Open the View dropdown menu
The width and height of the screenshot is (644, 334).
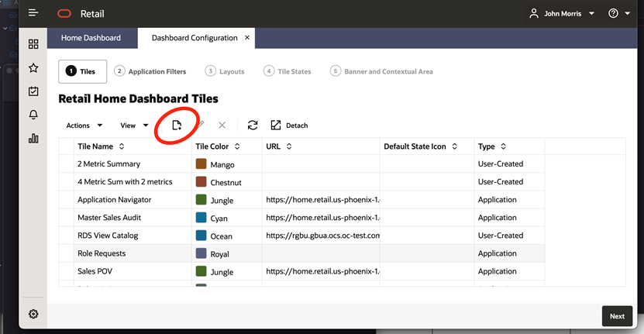point(134,126)
